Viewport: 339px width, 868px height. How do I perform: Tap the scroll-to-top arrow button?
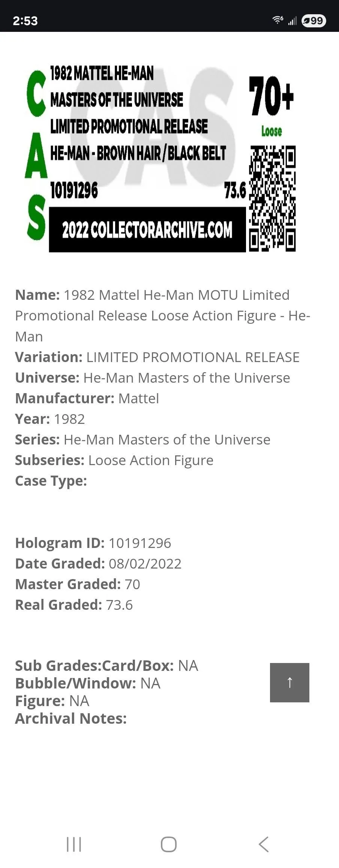(x=289, y=682)
